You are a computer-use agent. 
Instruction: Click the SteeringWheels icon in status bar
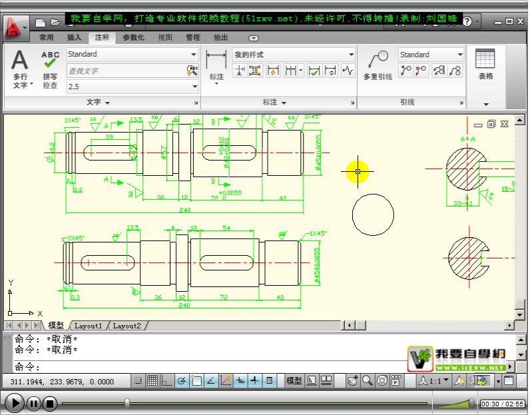point(382,381)
